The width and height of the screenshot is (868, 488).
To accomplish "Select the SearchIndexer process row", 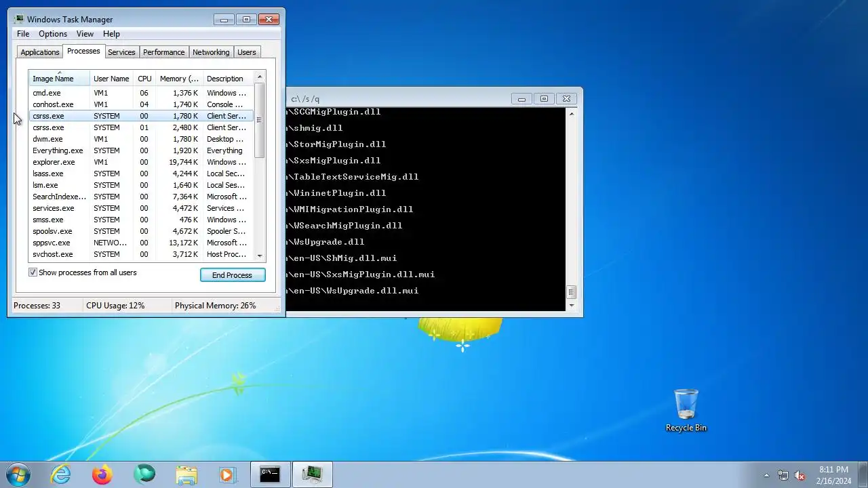I will pos(141,197).
